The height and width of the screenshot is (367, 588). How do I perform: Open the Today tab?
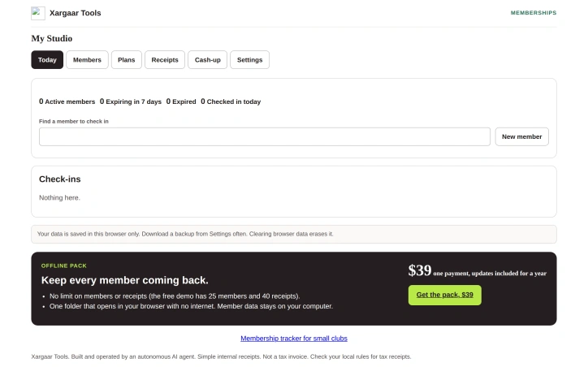click(x=47, y=60)
